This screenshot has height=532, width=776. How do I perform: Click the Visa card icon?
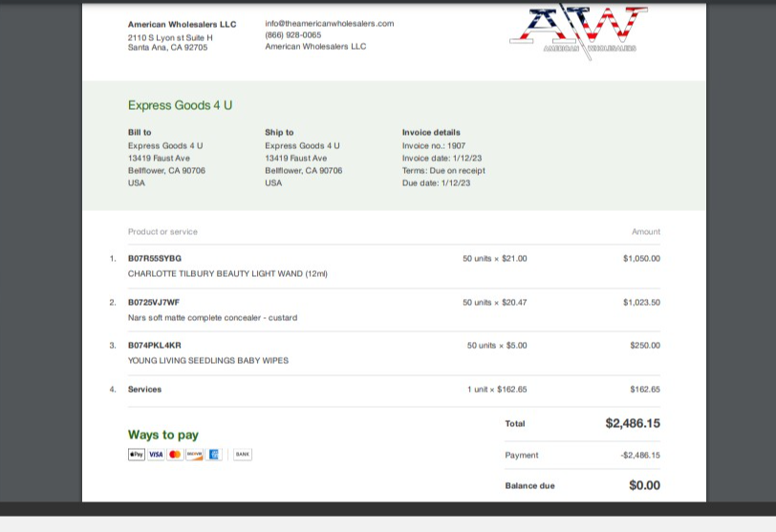pyautogui.click(x=156, y=455)
